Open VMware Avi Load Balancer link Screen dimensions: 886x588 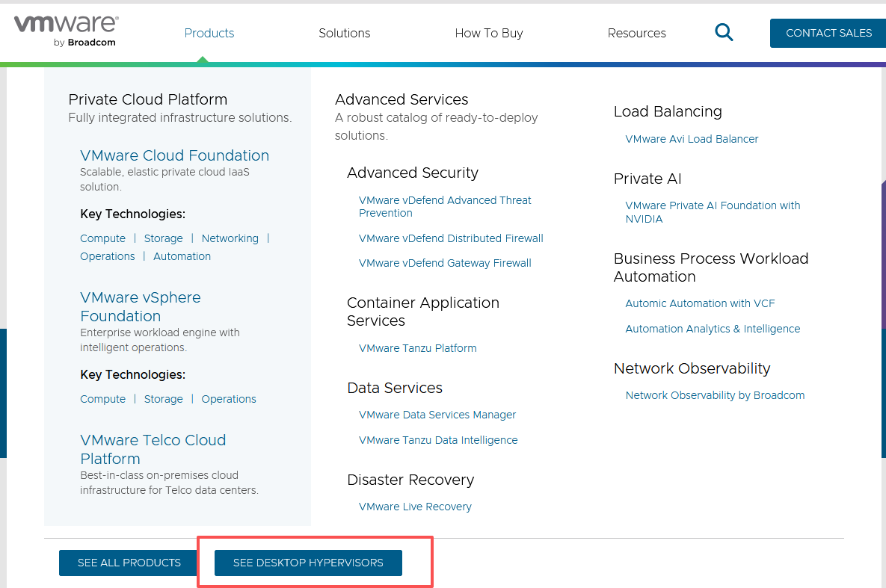pyautogui.click(x=692, y=139)
